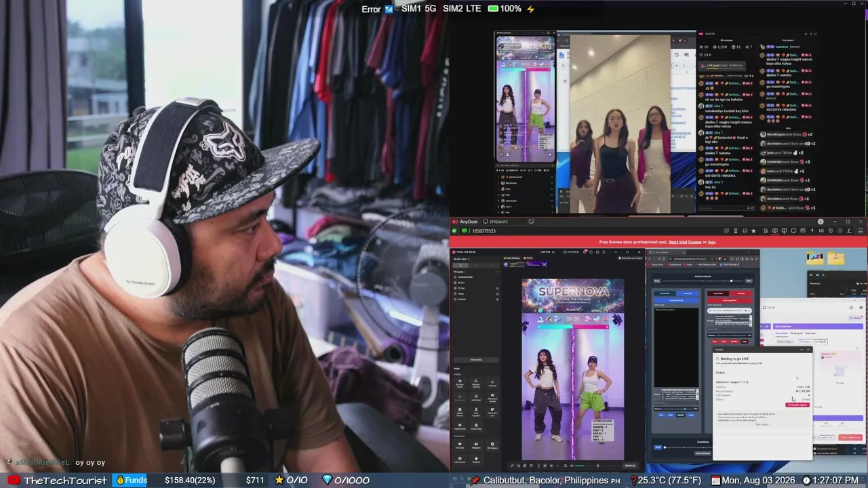Screen dimensions: 868x488
Task: Expand See more in the Promote dialog
Action: [x=762, y=424]
